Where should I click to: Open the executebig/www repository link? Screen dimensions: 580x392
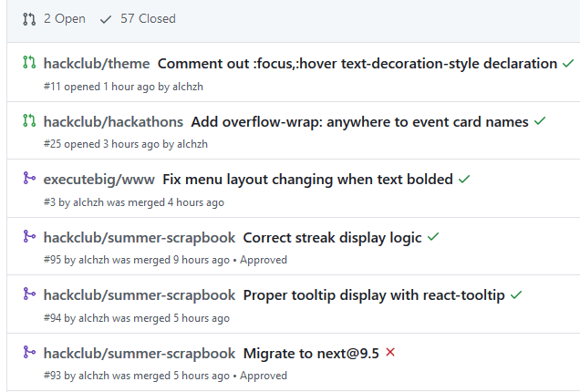[x=99, y=180]
